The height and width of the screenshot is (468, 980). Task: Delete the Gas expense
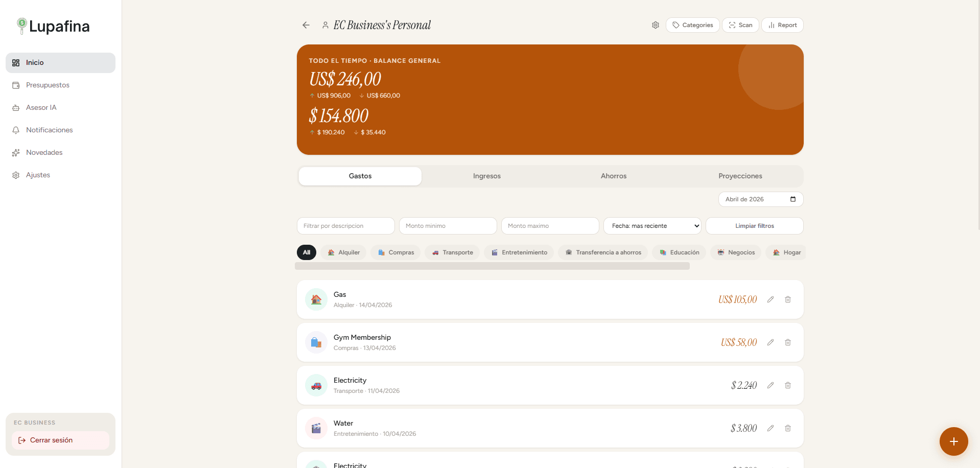pyautogui.click(x=788, y=299)
